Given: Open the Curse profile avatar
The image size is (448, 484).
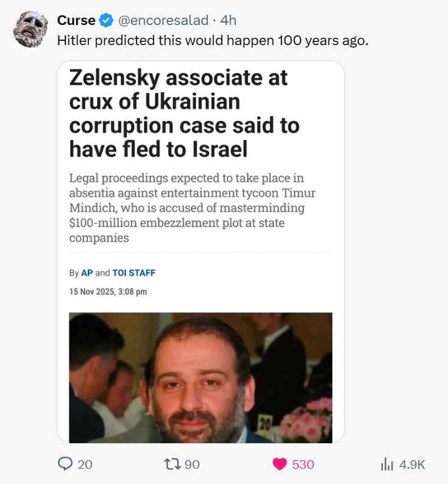Looking at the screenshot, I should pos(29,27).
